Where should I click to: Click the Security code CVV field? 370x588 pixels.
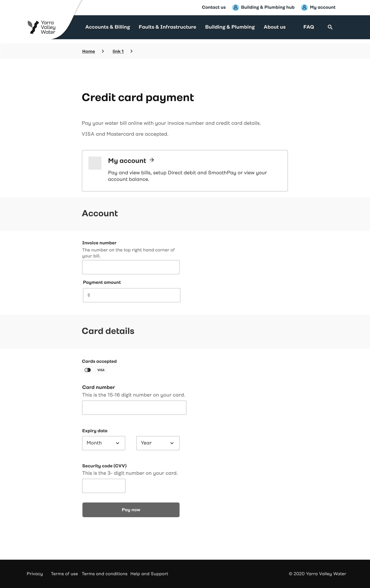click(104, 486)
